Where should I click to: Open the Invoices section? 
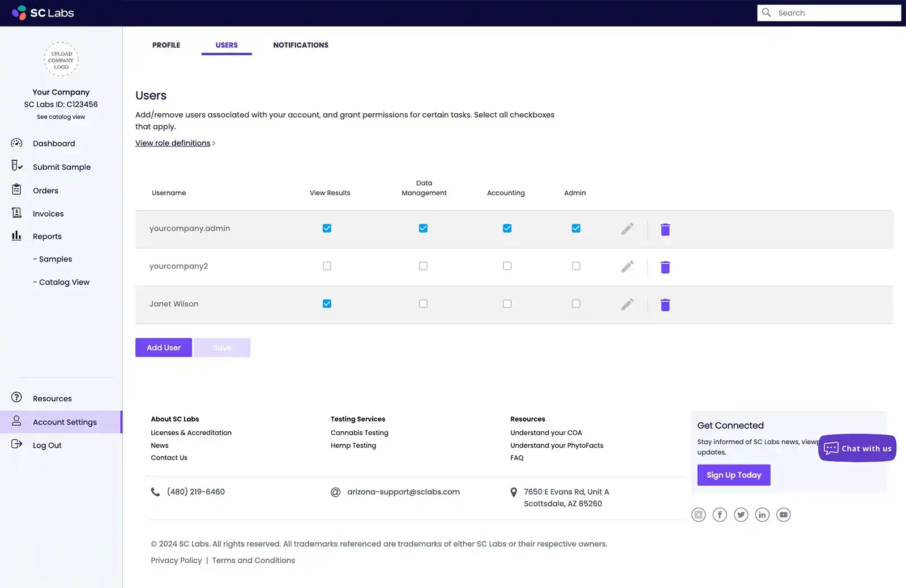pos(48,213)
